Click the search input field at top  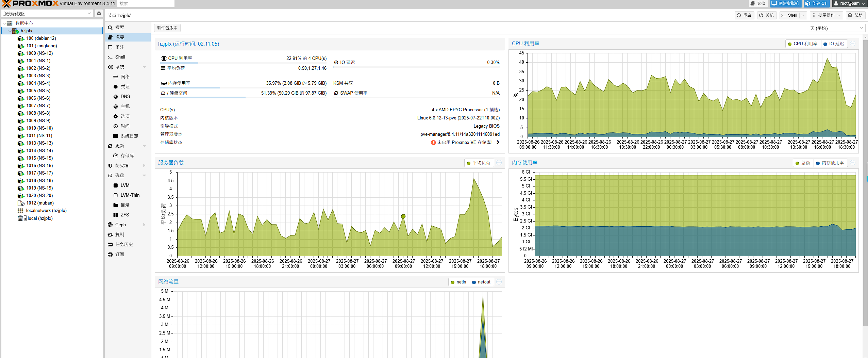pyautogui.click(x=146, y=3)
